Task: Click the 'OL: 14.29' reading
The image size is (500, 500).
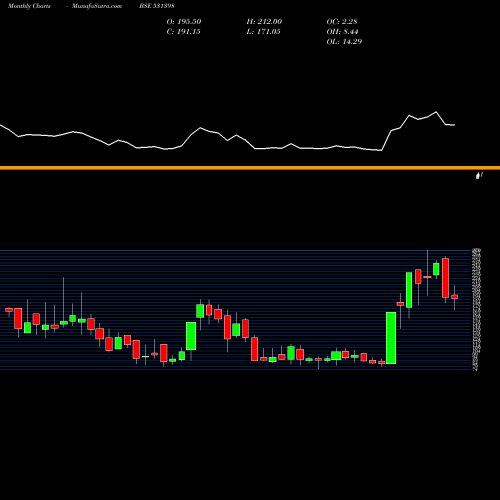Action: pos(344,42)
